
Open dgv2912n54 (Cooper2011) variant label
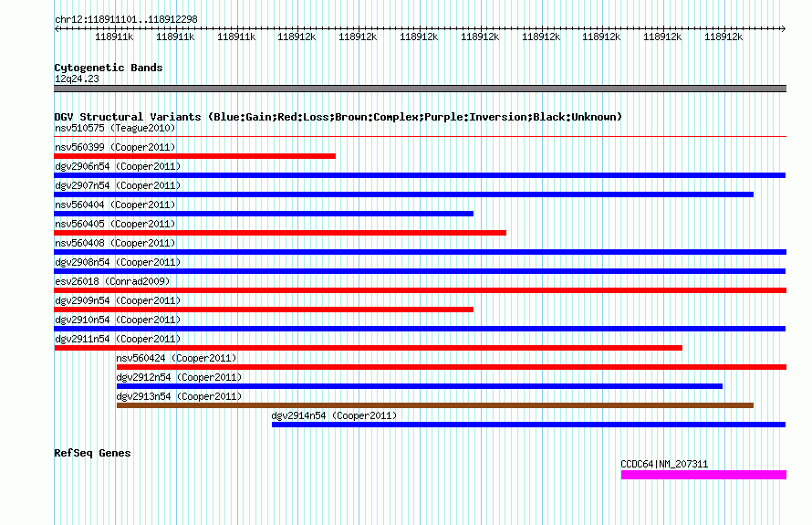tap(179, 377)
